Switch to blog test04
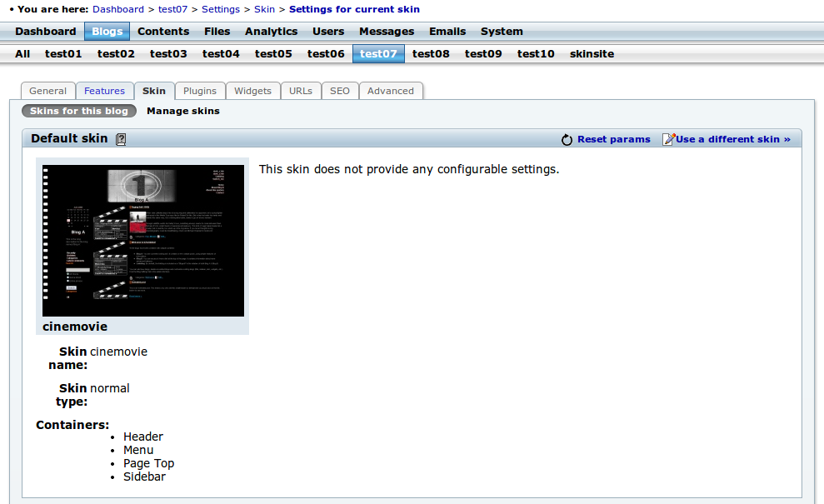824x504 pixels. tap(222, 54)
